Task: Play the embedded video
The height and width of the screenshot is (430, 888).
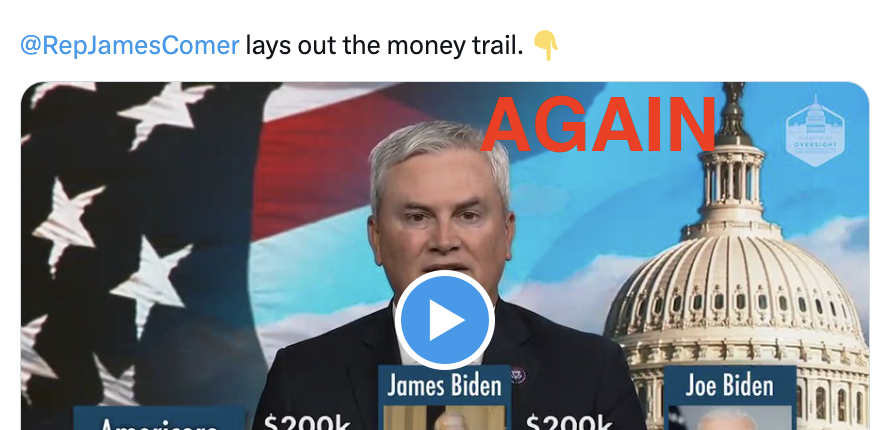Action: (x=445, y=320)
